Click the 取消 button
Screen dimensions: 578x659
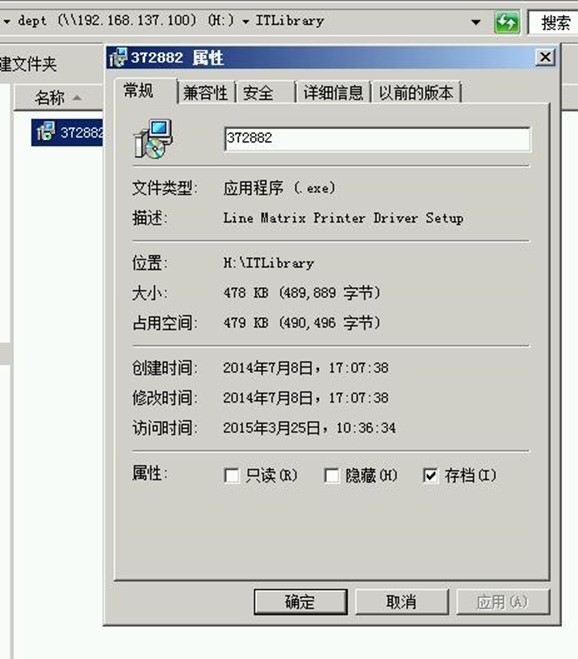(x=402, y=602)
